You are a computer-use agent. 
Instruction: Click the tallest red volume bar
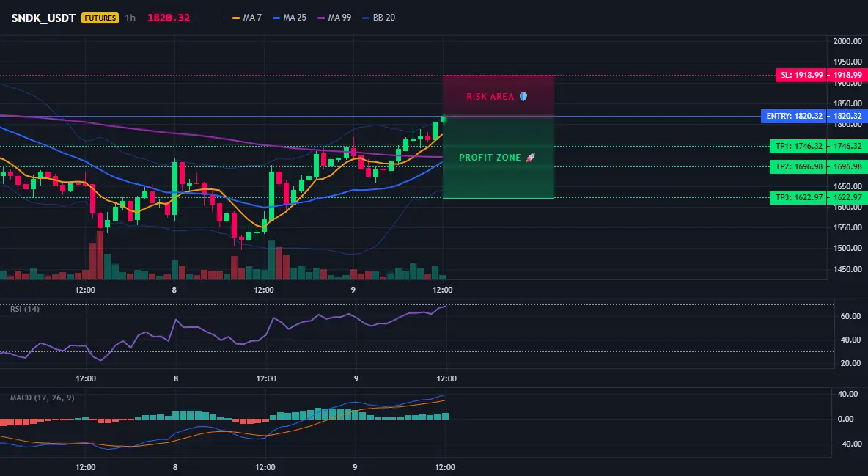100,255
